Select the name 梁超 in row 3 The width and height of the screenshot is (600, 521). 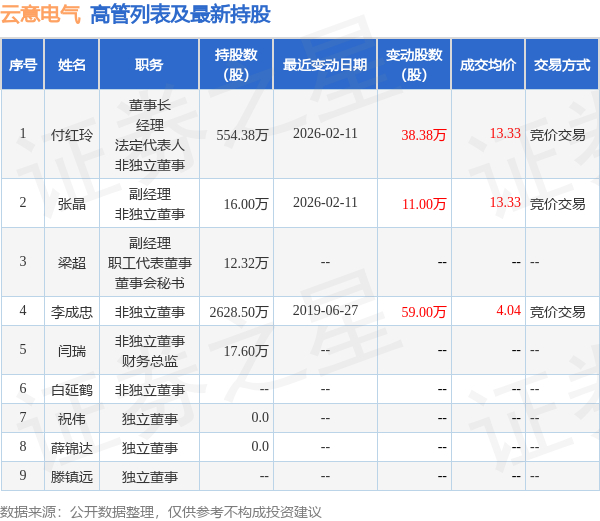[x=72, y=263]
